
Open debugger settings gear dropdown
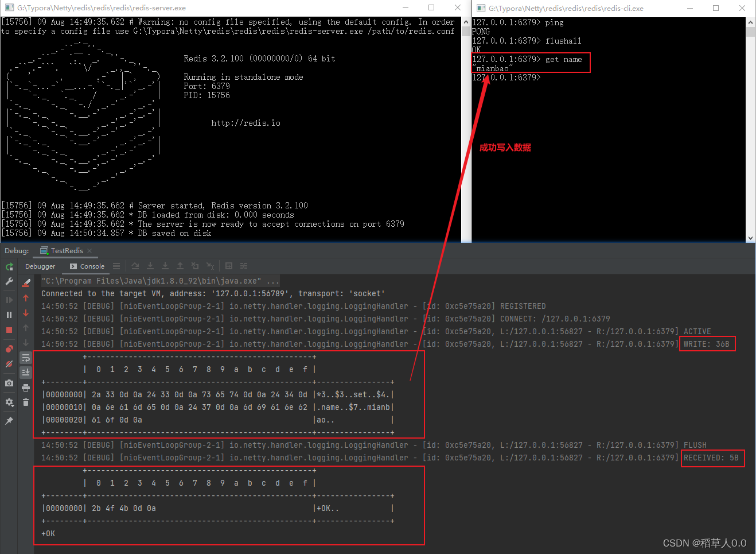(9, 402)
